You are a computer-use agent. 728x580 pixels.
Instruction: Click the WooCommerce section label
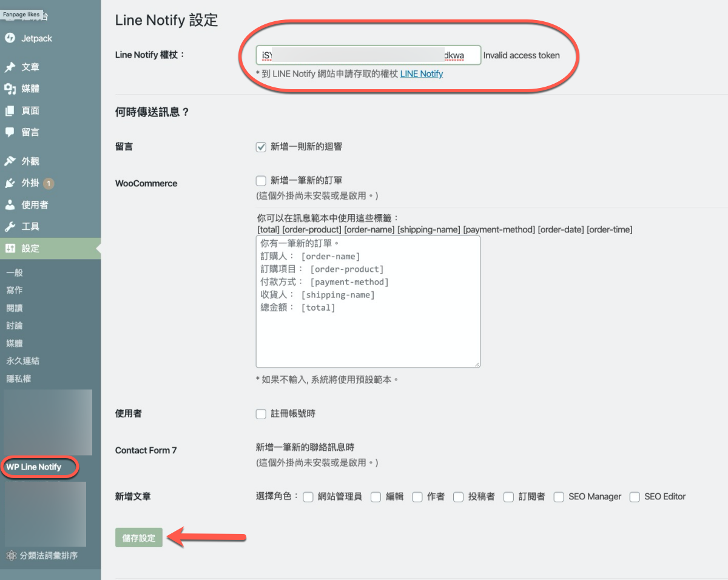point(146,183)
